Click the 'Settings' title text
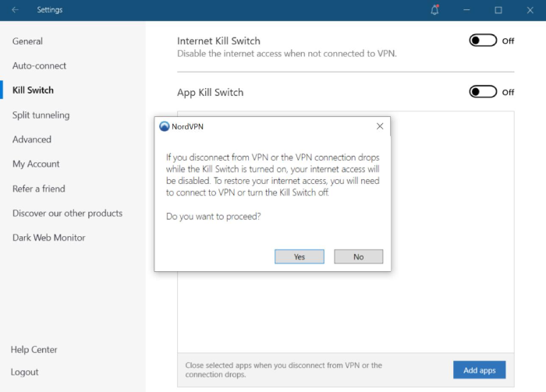 (x=50, y=9)
